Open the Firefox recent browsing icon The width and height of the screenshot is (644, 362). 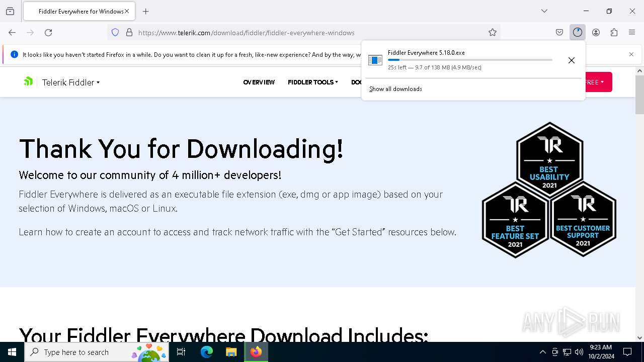click(x=10, y=11)
